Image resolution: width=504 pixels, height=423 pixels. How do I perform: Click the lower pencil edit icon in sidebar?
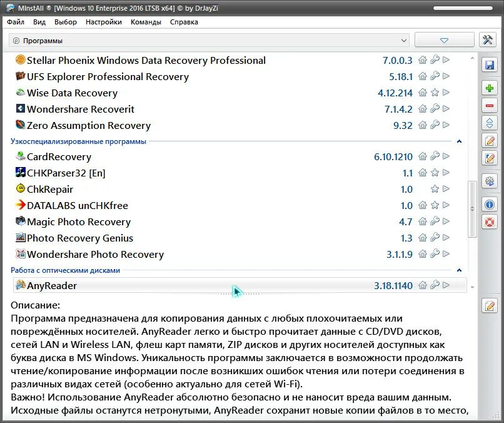point(489,158)
